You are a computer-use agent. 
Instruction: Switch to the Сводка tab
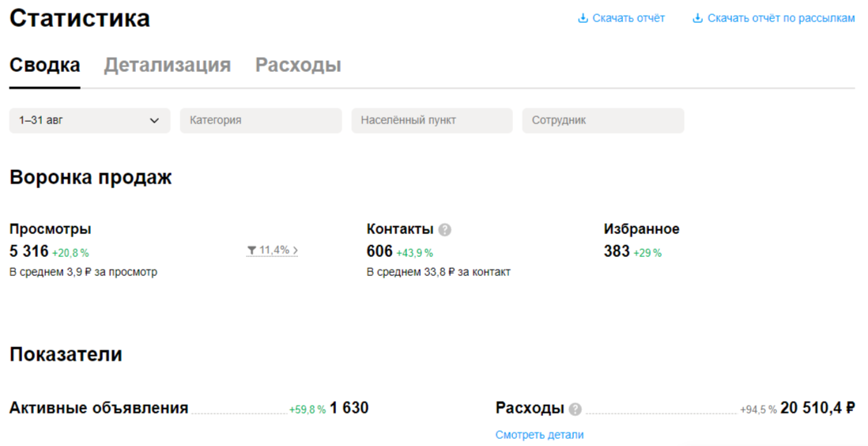tap(44, 65)
